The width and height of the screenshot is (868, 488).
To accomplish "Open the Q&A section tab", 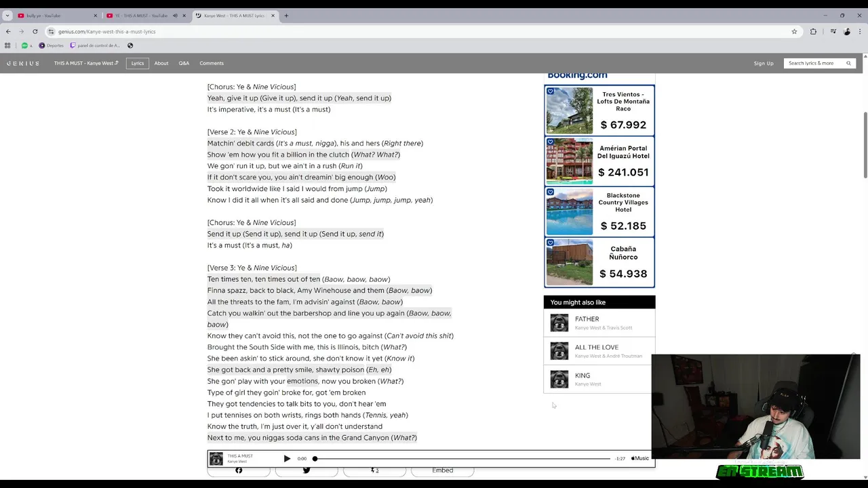I will [x=184, y=63].
